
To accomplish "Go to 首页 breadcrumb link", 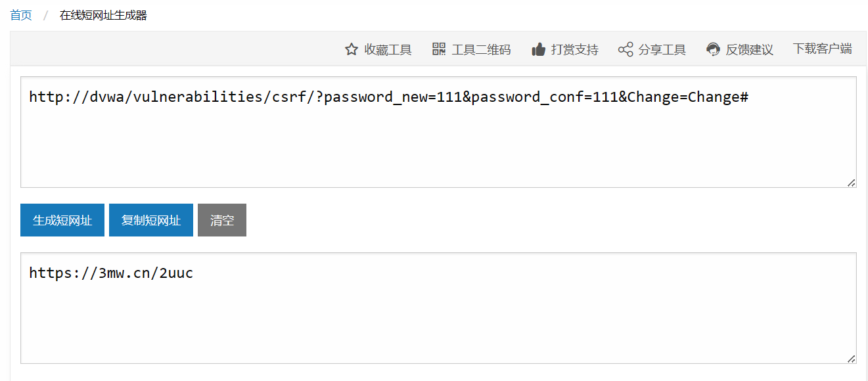I will coord(21,15).
